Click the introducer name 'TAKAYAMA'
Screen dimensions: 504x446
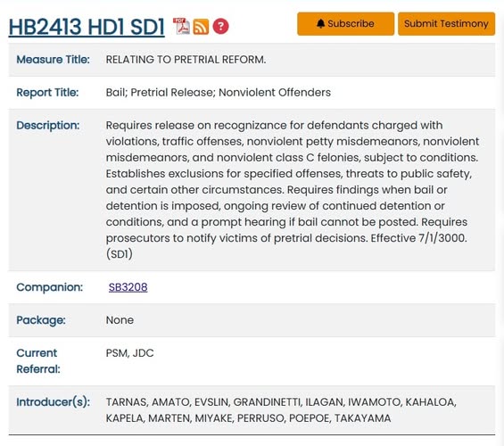point(362,418)
